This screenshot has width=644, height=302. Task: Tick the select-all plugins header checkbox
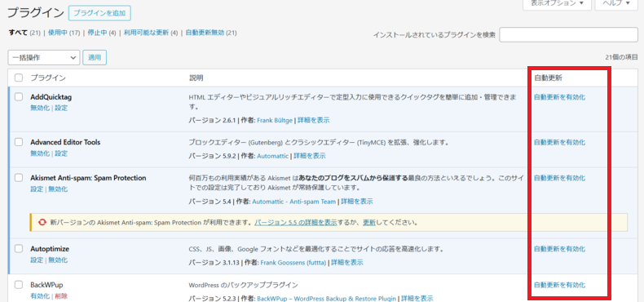19,78
